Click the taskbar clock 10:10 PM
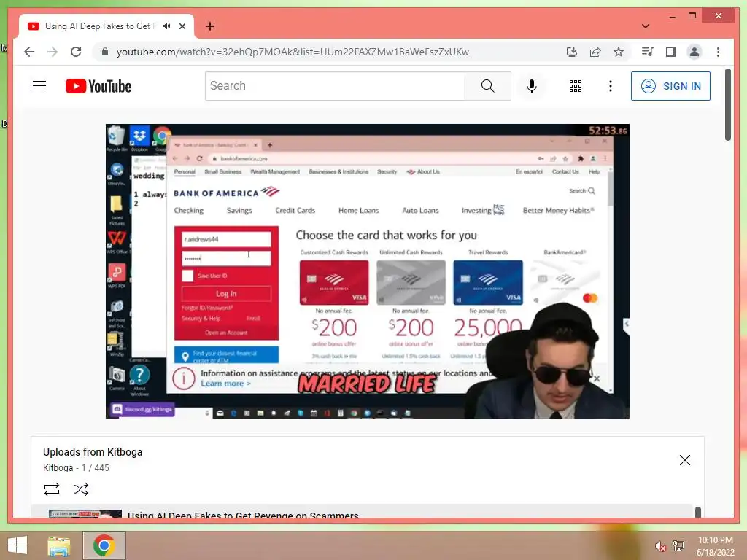 tap(715, 540)
